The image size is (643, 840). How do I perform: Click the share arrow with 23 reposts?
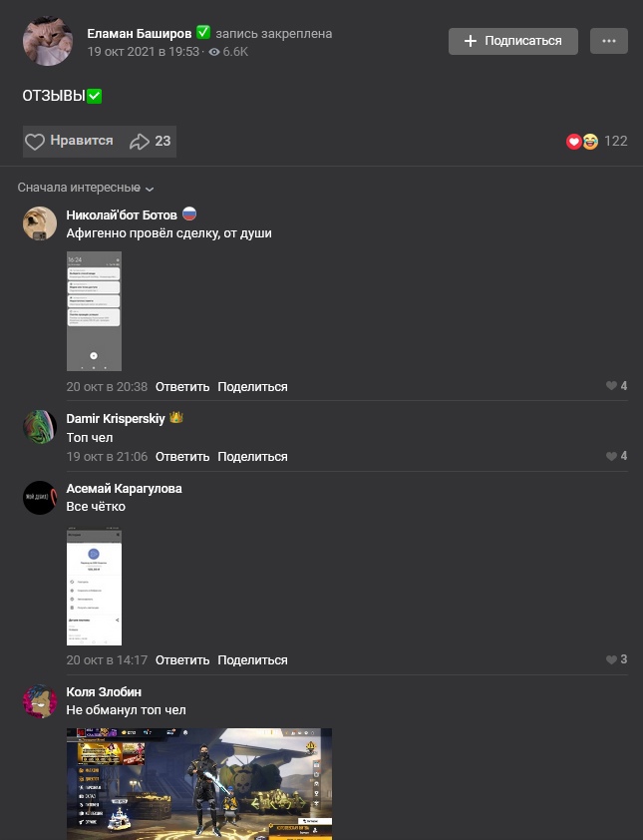150,141
